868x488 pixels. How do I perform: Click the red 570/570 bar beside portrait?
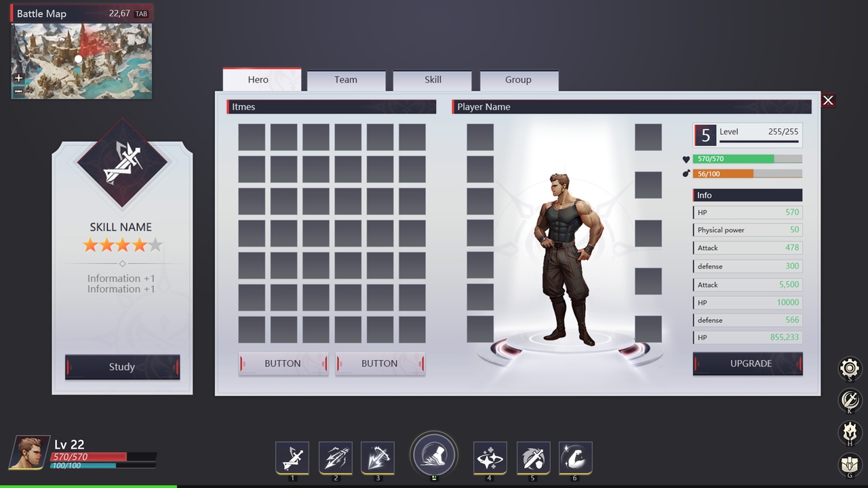tap(103, 457)
